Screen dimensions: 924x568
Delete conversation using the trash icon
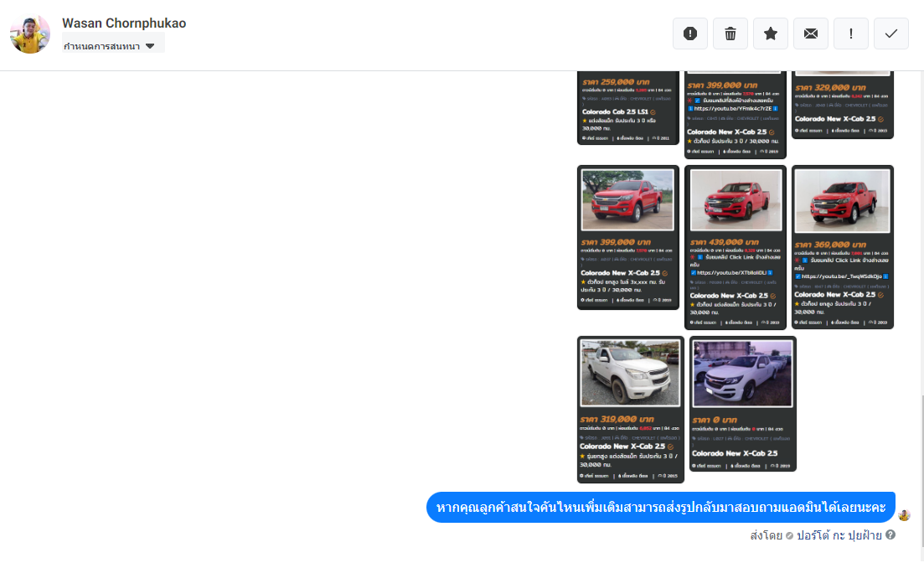730,34
